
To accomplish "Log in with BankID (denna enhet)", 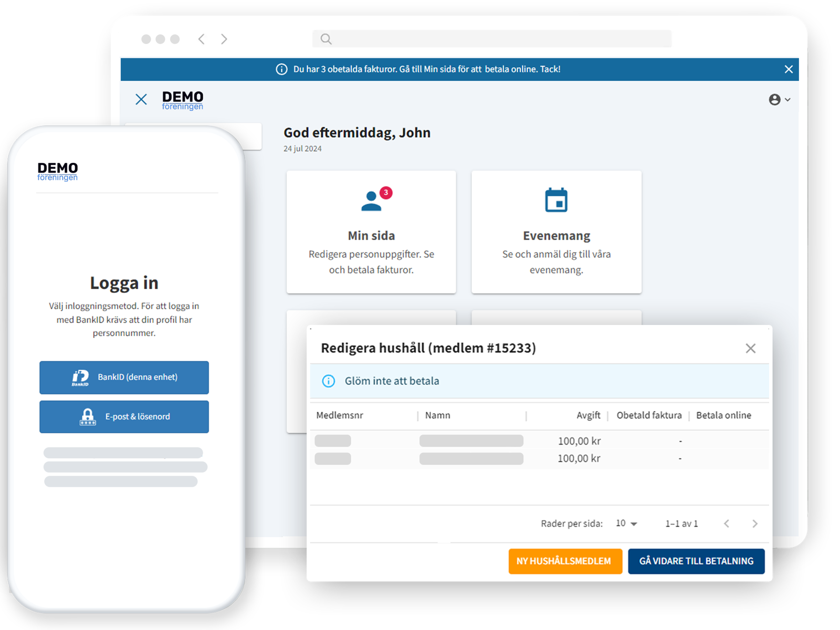I will (124, 377).
